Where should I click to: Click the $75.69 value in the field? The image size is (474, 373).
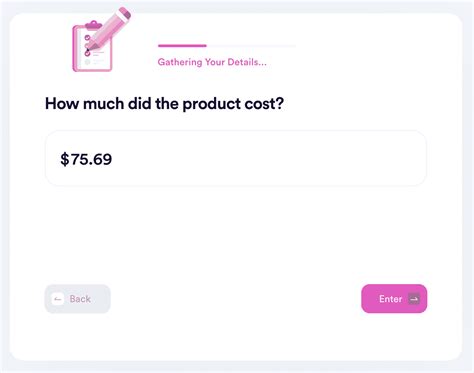[x=86, y=159]
